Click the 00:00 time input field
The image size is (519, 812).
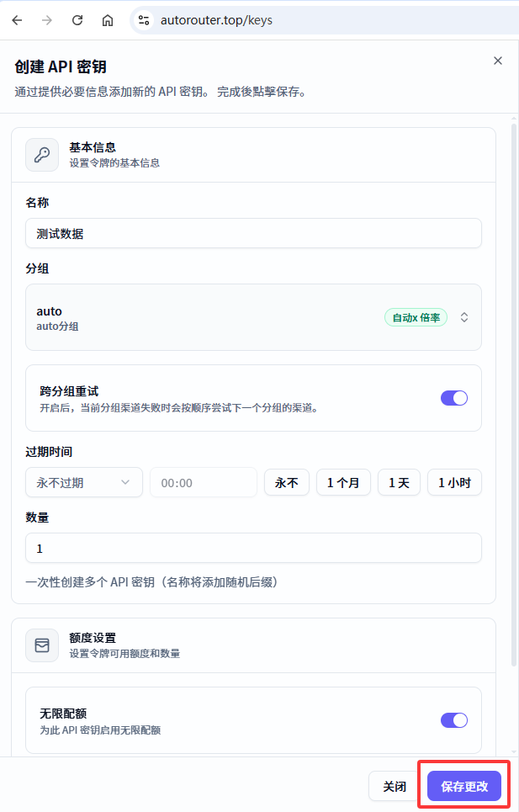click(x=204, y=483)
